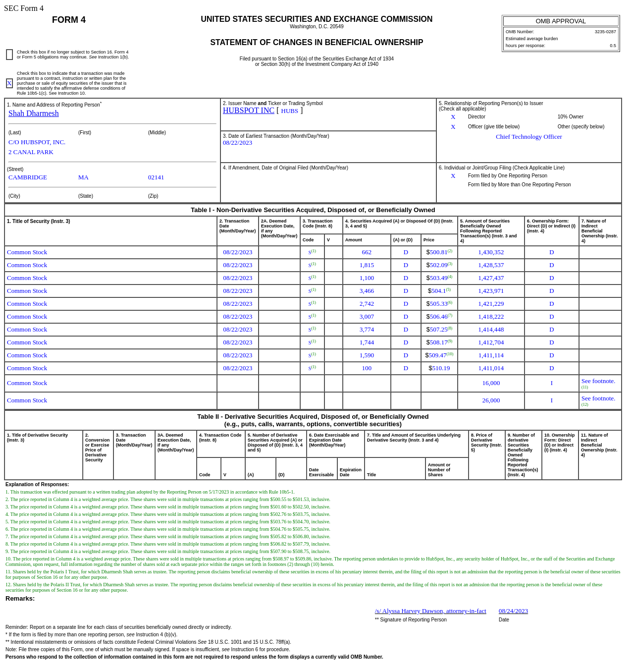This screenshot has width=626, height=672.
Task: Select Form filed by More than One Reporting Person
Action: [453, 184]
